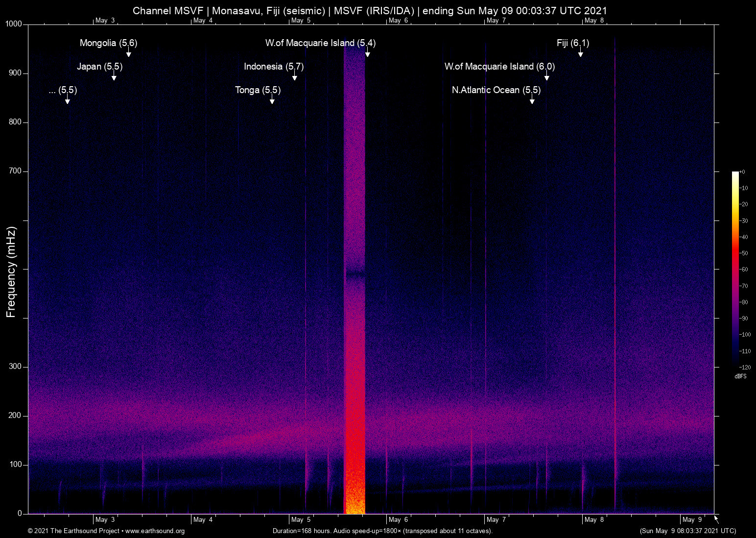The width and height of the screenshot is (756, 538).
Task: Click the arrow under W.of Macquarie Island (5.4)
Action: coord(368,52)
